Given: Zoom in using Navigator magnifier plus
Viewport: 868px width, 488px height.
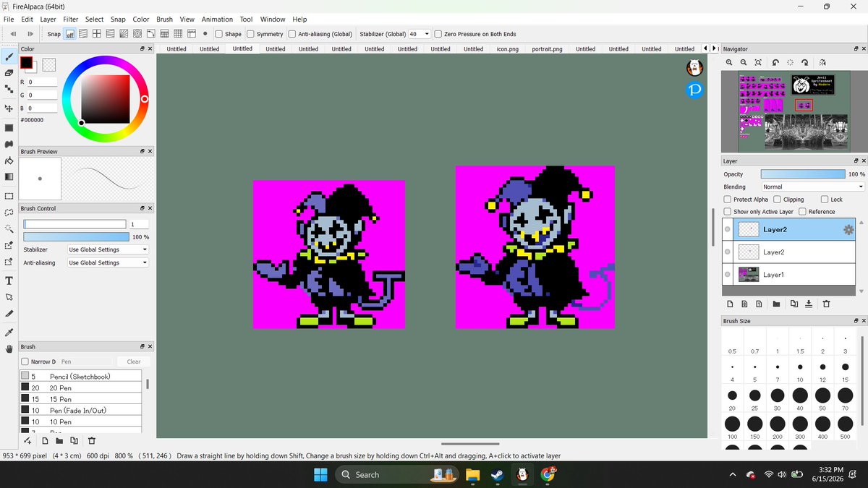Looking at the screenshot, I should [730, 63].
